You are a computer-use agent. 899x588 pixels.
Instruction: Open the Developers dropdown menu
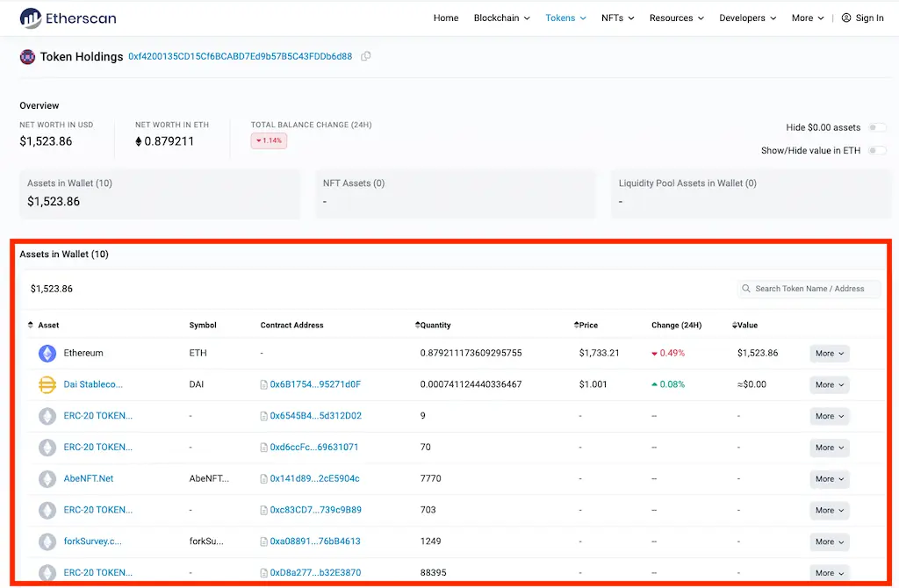(x=748, y=18)
